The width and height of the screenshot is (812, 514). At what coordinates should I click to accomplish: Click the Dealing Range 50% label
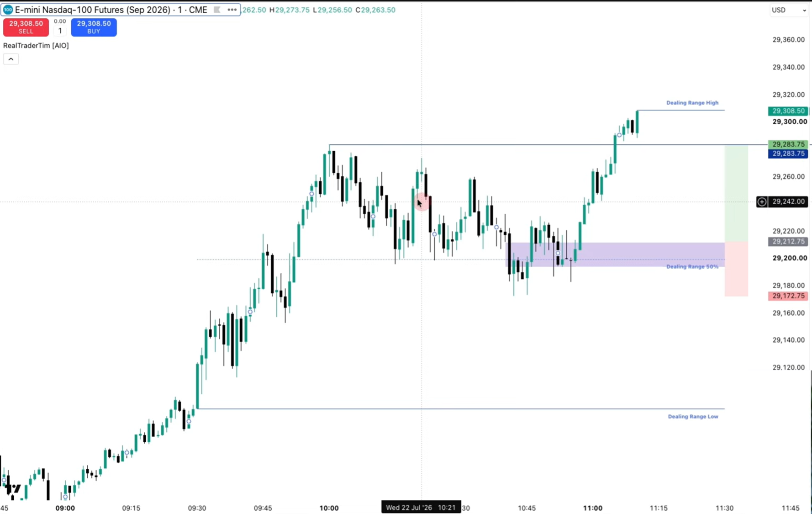tap(692, 267)
